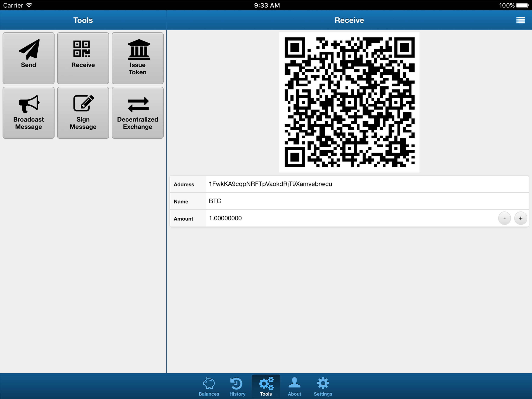Open the list menu icon in Receive header

click(x=521, y=20)
